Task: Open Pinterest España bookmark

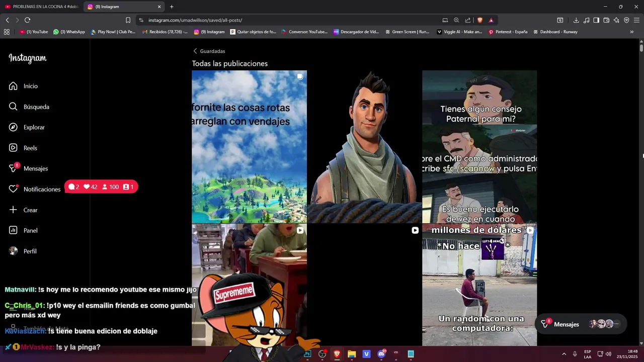Action: tap(508, 32)
